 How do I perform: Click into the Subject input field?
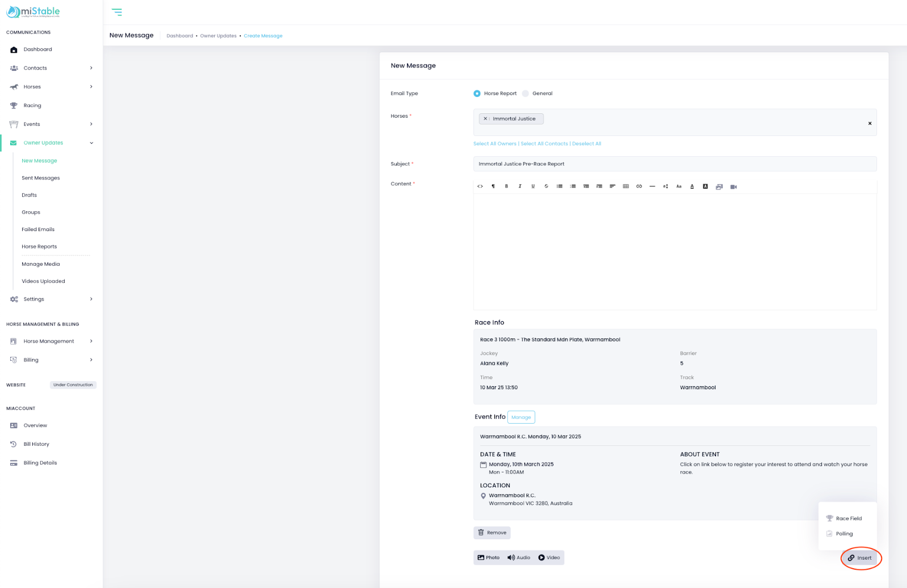675,164
